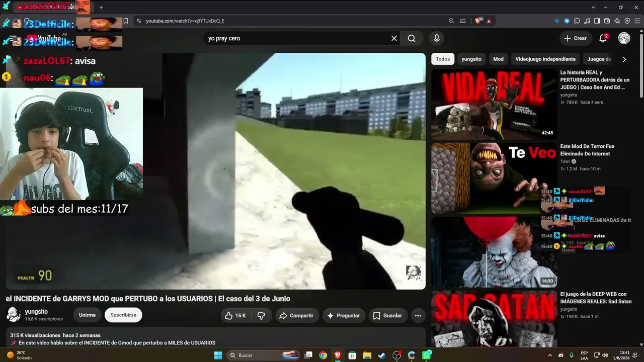The width and height of the screenshot is (644, 362).
Task: Click the taskbar Buscar search box
Action: point(264,355)
